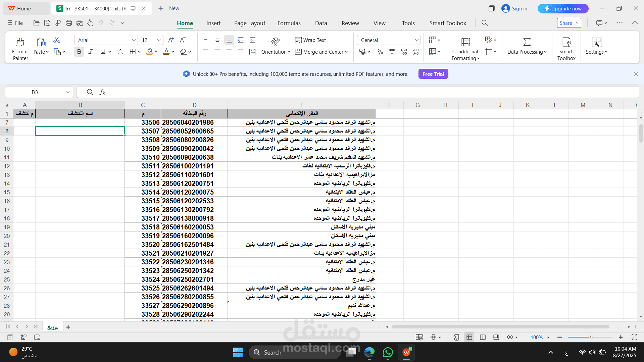The width and height of the screenshot is (644, 362).
Task: Select the Format Painter tool
Action: click(20, 47)
